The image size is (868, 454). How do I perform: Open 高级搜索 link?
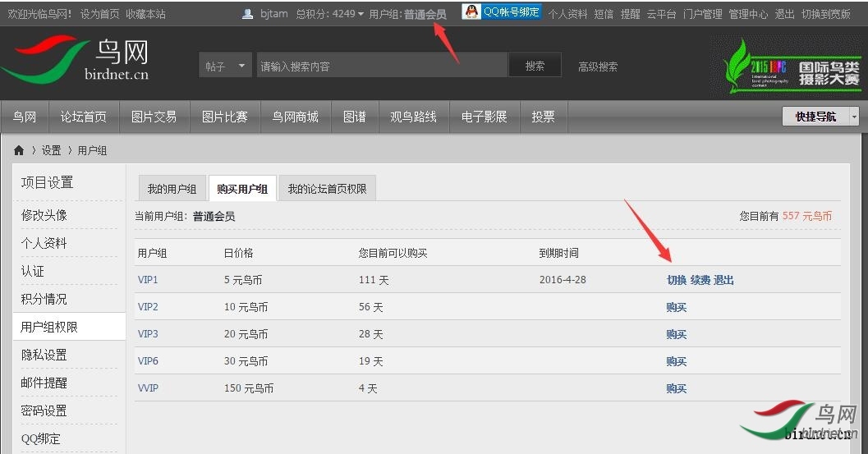[x=598, y=66]
